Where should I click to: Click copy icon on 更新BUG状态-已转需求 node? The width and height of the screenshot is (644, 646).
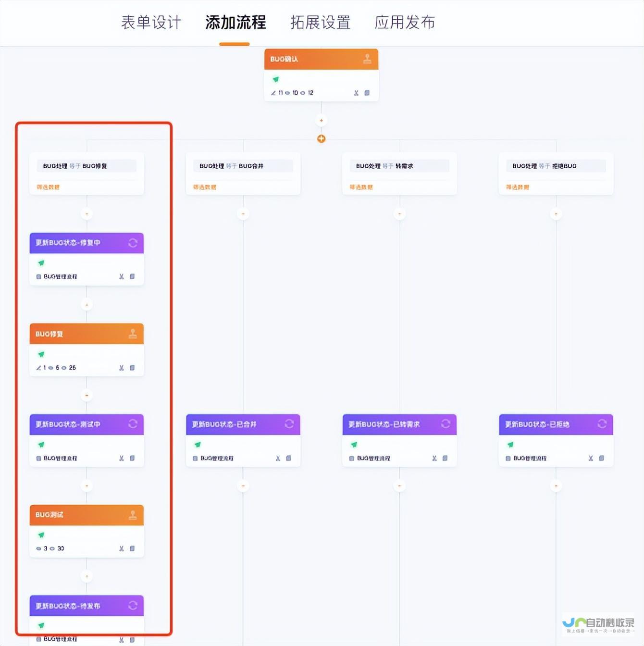pyautogui.click(x=445, y=458)
